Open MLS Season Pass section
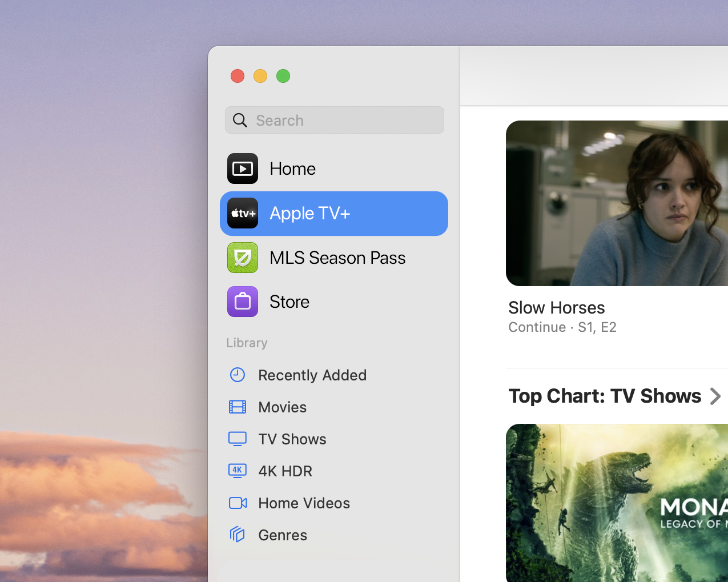Image resolution: width=728 pixels, height=582 pixels. pos(334,258)
